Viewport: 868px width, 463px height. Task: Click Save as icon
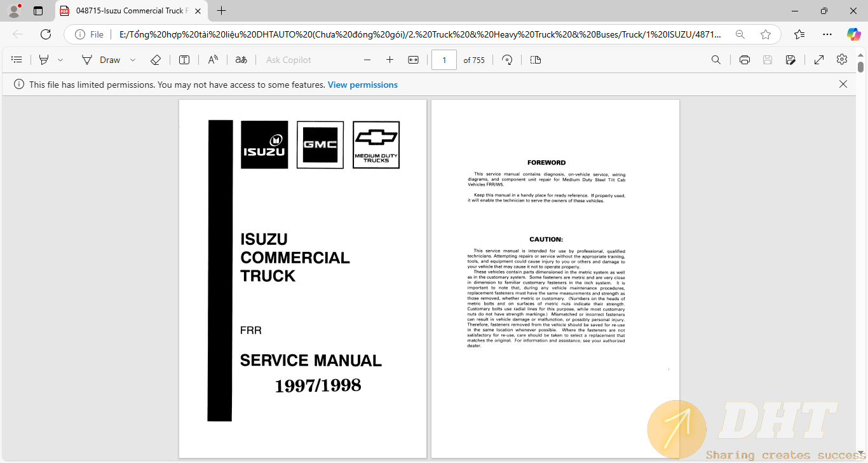coord(790,60)
